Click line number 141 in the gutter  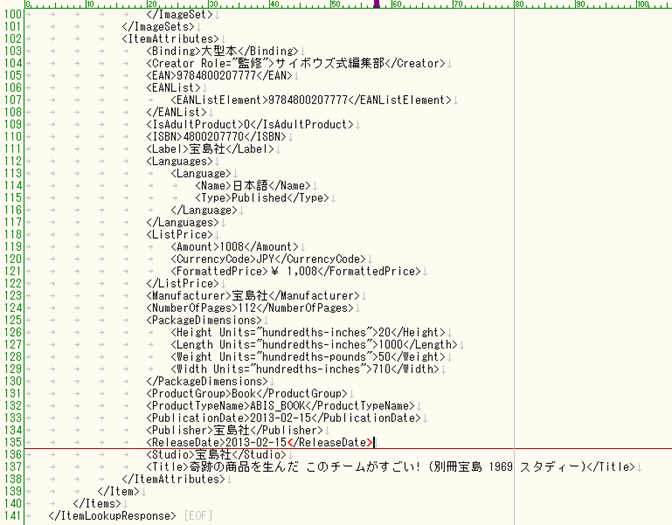13,516
